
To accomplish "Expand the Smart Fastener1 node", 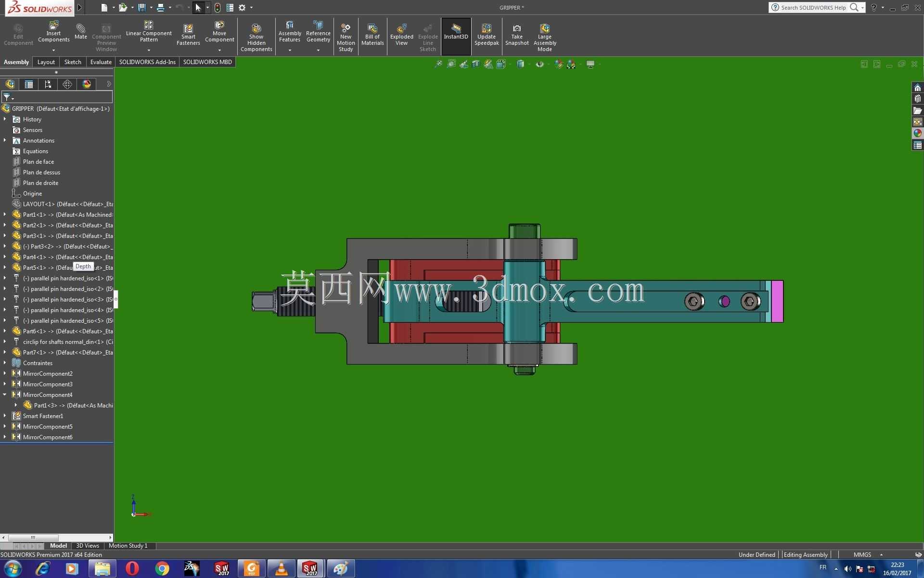I will 5,416.
